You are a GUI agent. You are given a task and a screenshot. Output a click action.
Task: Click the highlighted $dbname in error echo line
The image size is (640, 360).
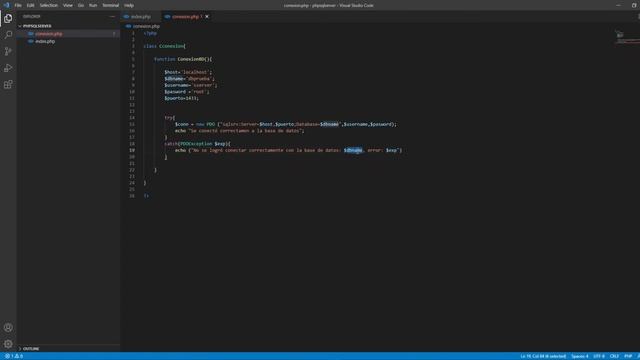(x=353, y=150)
